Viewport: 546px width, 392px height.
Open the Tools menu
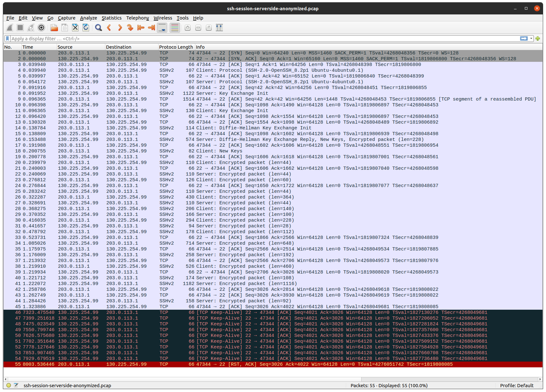[x=183, y=18]
